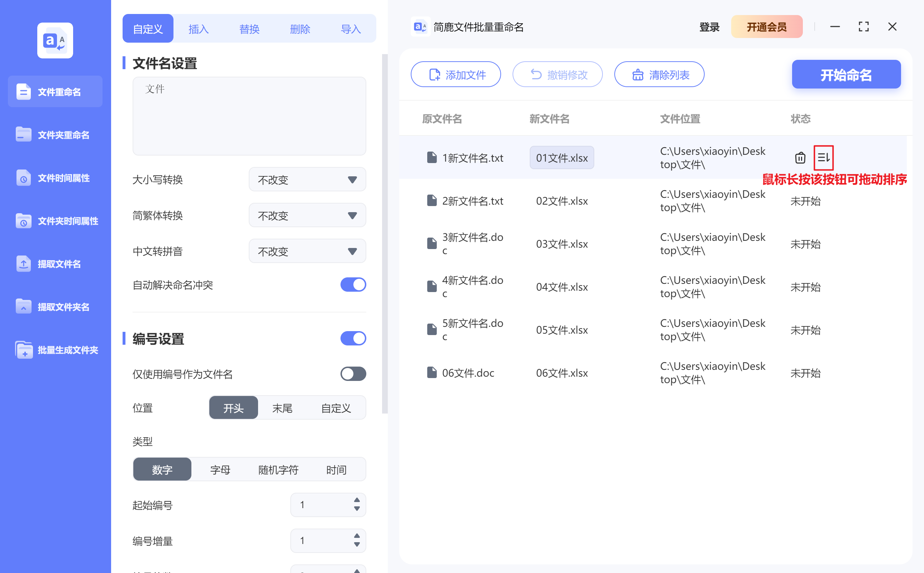Image resolution: width=924 pixels, height=573 pixels.
Task: Disable 自动解决命名冲突
Action: click(353, 285)
